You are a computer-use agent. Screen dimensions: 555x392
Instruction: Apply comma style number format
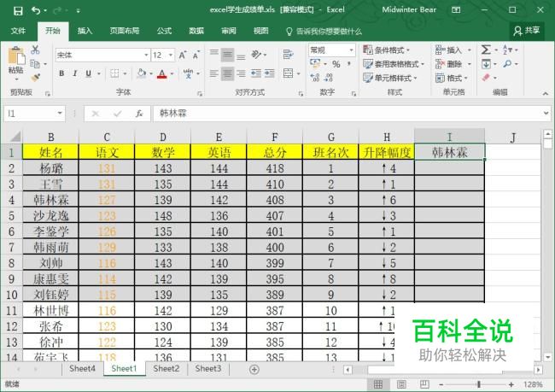349,64
